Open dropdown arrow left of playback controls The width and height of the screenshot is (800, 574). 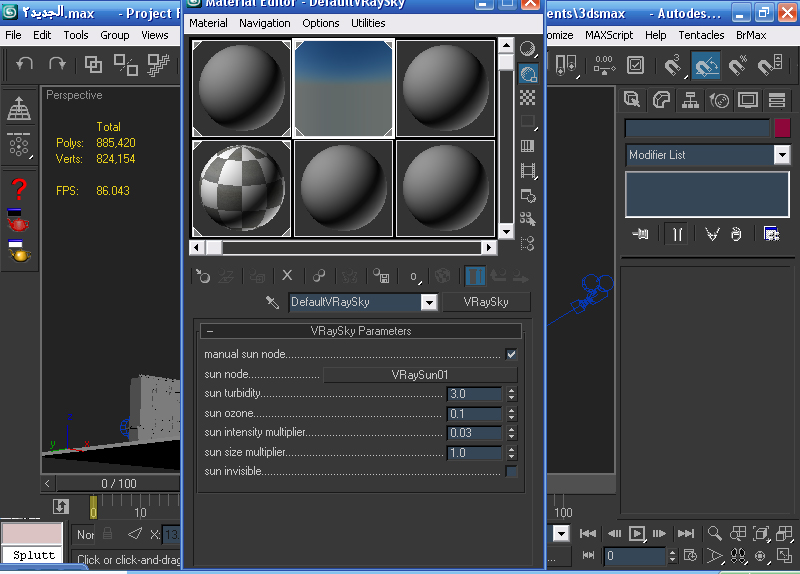click(x=561, y=534)
